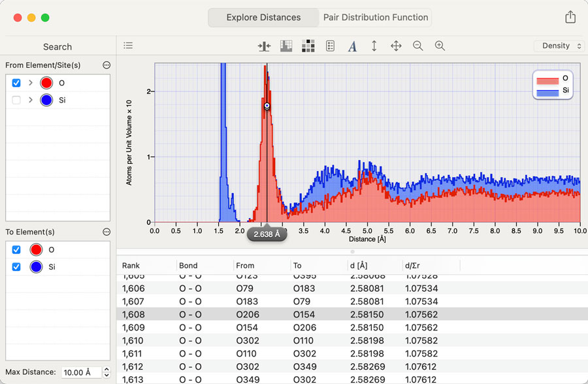Open From Element/Site(s) options menu
The width and height of the screenshot is (588, 384).
pos(106,65)
